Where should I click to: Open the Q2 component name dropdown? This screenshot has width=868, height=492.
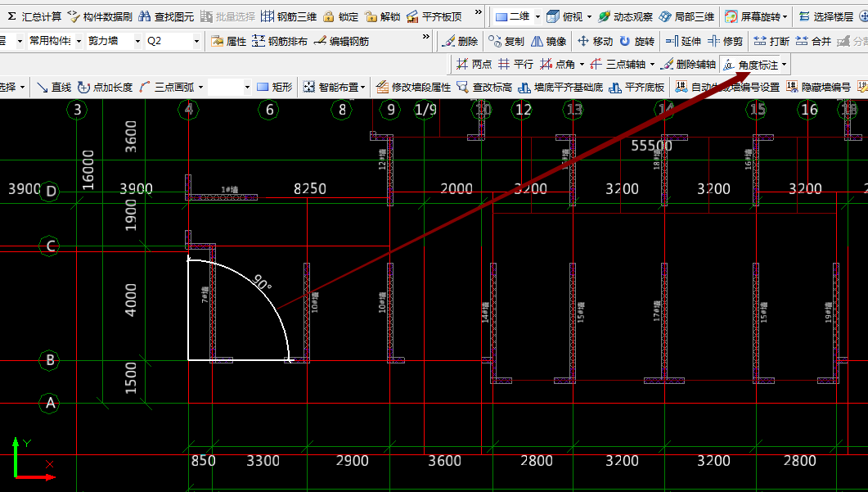pyautogui.click(x=196, y=41)
